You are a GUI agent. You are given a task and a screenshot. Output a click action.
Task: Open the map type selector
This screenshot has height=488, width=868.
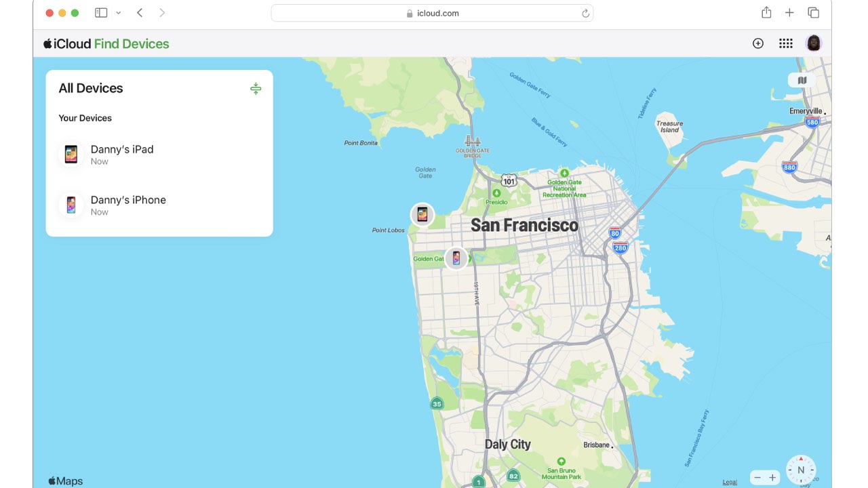[x=802, y=80]
